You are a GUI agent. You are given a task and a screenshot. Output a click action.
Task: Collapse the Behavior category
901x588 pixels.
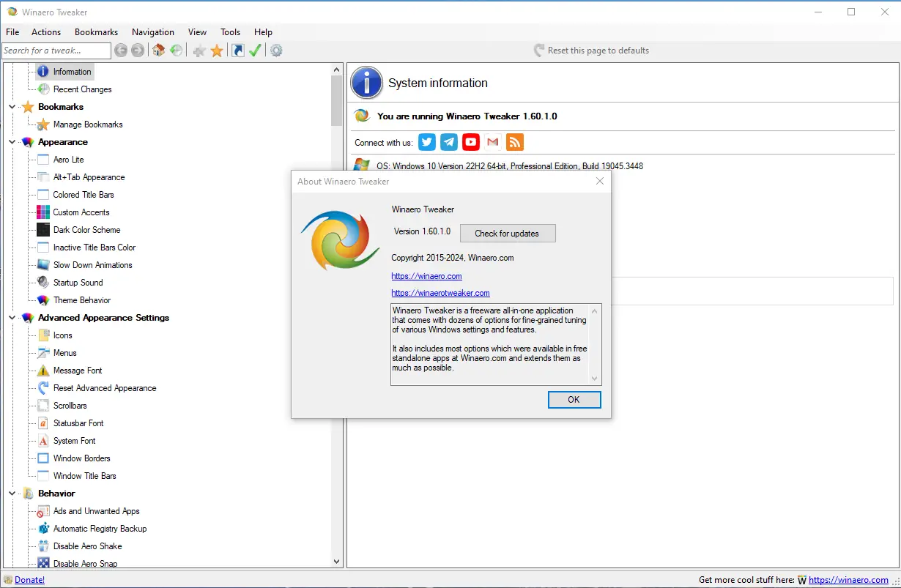tap(11, 493)
